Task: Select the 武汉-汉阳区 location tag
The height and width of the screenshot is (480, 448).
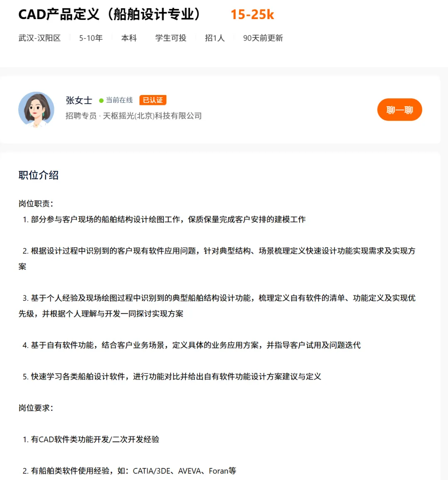Action: [39, 38]
